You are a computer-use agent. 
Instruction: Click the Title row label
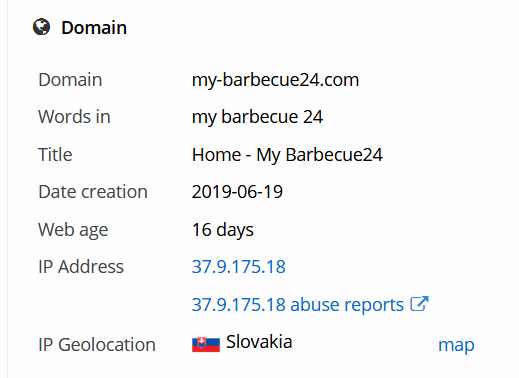(55, 155)
